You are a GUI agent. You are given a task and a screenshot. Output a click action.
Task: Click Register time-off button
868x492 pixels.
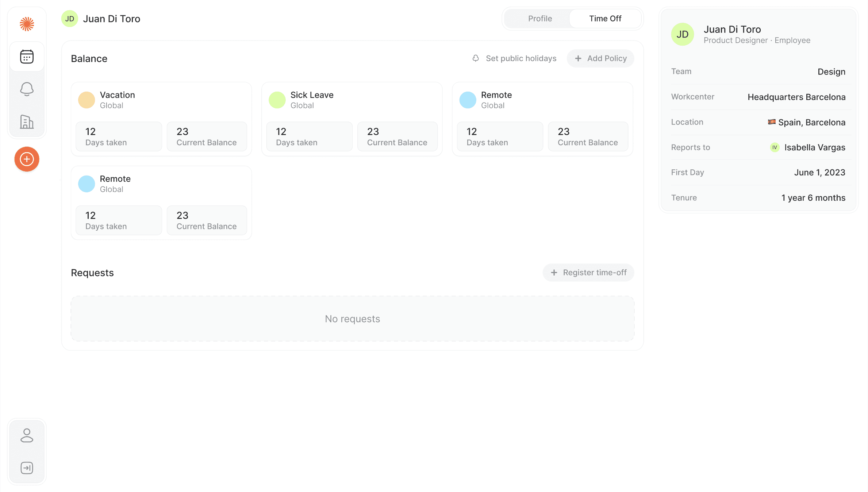click(588, 273)
